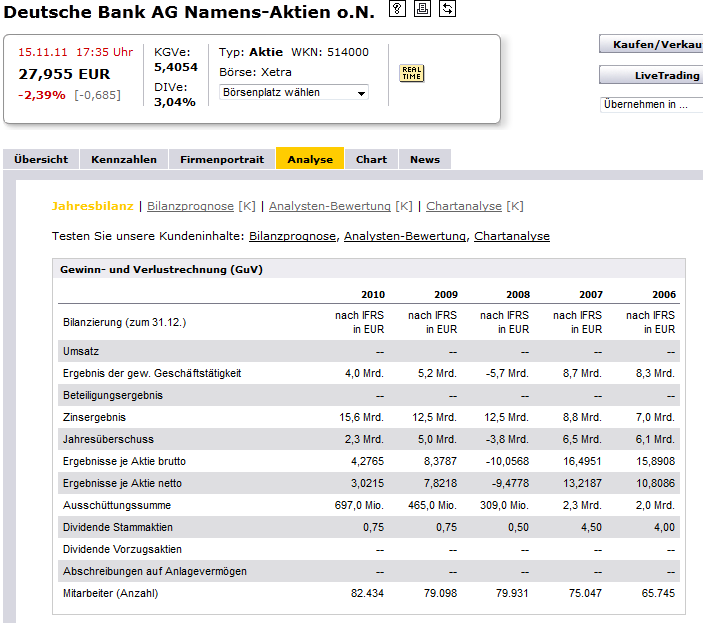This screenshot has height=623, width=703.
Task: Select the Chart tab
Action: 371,159
